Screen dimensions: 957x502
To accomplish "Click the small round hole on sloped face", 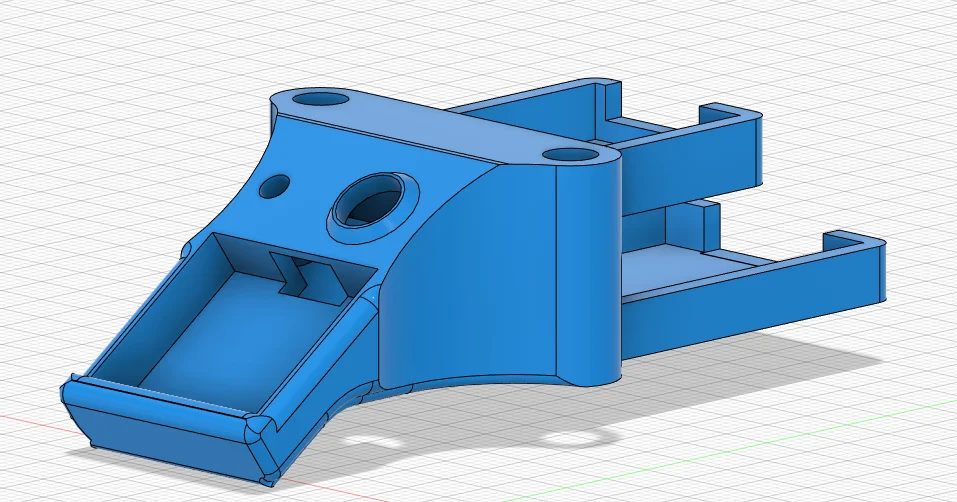I will tap(275, 187).
